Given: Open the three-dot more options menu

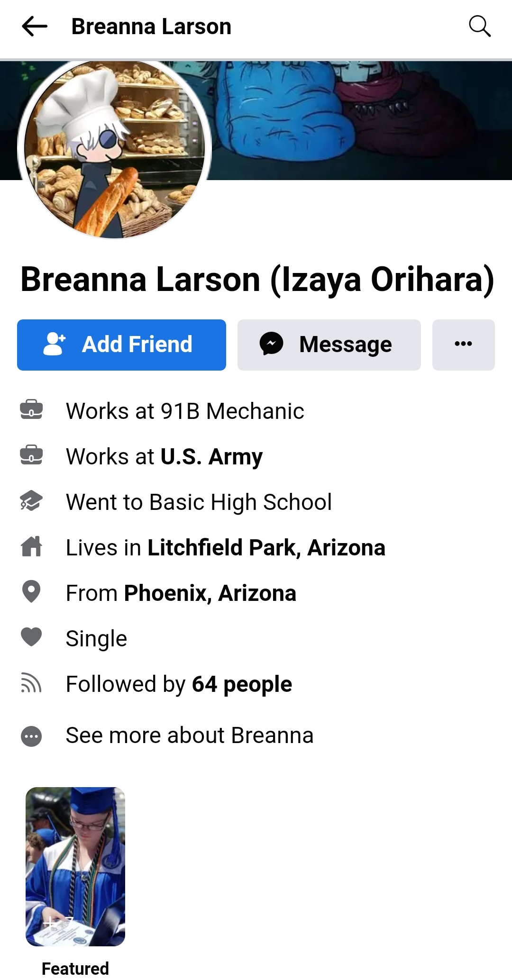Looking at the screenshot, I should click(x=463, y=345).
